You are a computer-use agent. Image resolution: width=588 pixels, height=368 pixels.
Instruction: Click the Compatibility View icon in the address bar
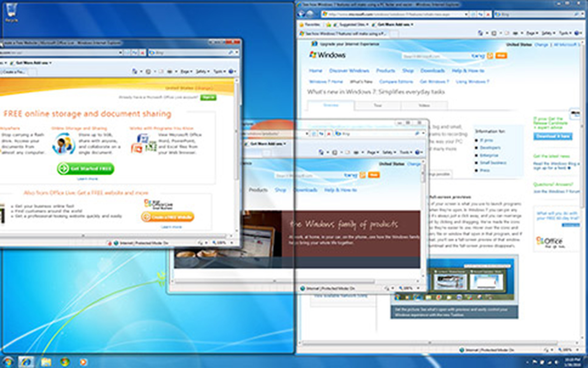tap(473, 13)
